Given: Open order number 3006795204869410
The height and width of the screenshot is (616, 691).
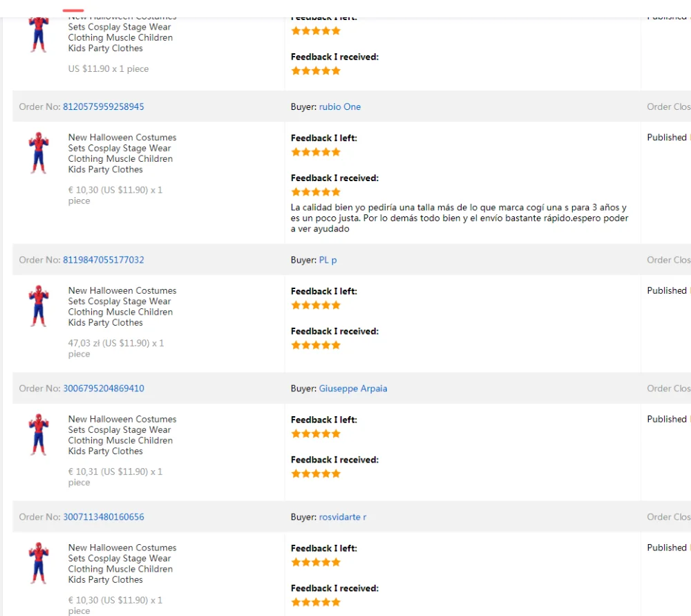Looking at the screenshot, I should click(x=104, y=389).
